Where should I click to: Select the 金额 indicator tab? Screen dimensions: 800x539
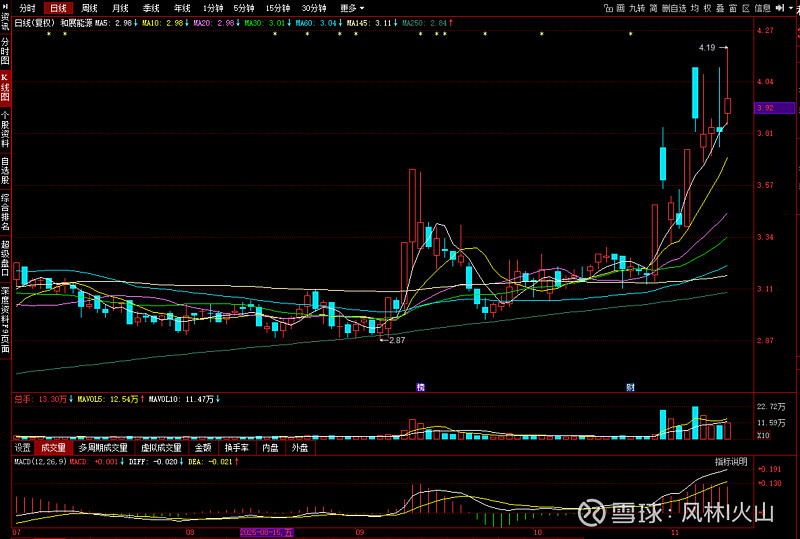click(203, 448)
